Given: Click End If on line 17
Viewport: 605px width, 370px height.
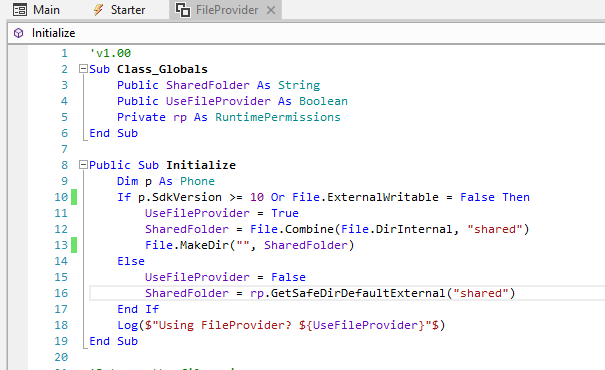Looking at the screenshot, I should pos(138,309).
